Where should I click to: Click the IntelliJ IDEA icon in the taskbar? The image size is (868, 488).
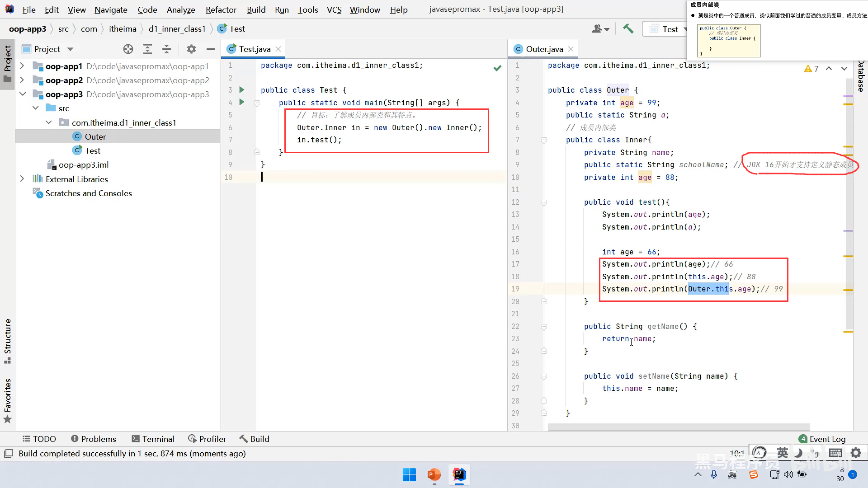tap(459, 474)
